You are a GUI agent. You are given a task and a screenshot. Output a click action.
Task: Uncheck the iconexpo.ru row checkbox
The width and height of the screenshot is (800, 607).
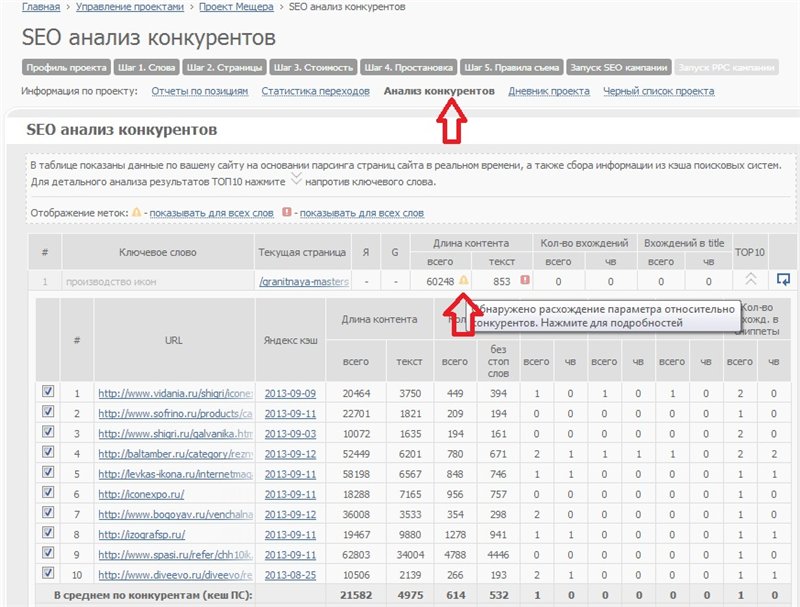pyautogui.click(x=48, y=493)
